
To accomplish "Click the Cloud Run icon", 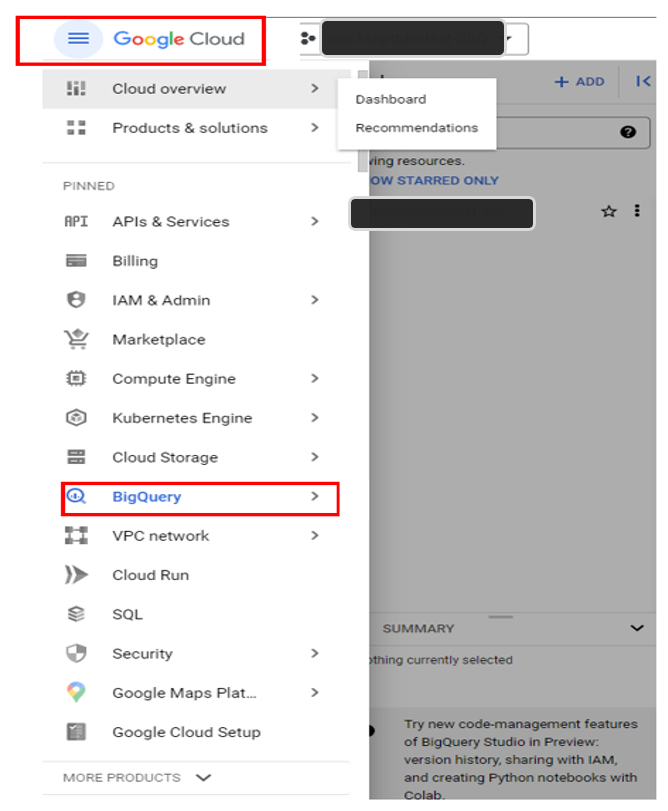I will pos(76,575).
